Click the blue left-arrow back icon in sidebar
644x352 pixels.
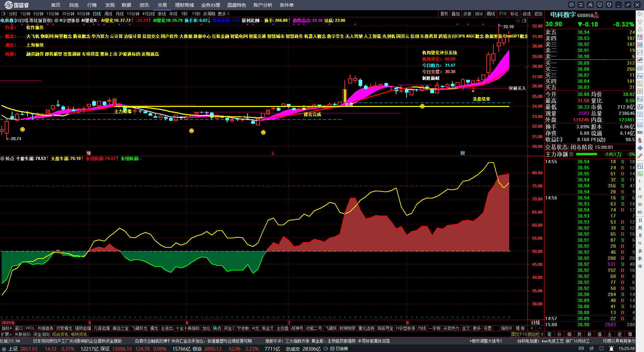[x=640, y=14]
